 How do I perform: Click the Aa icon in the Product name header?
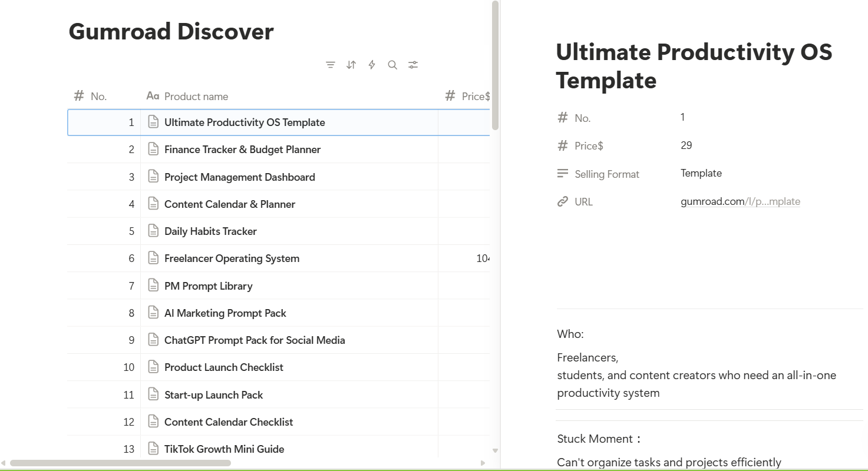pos(153,96)
